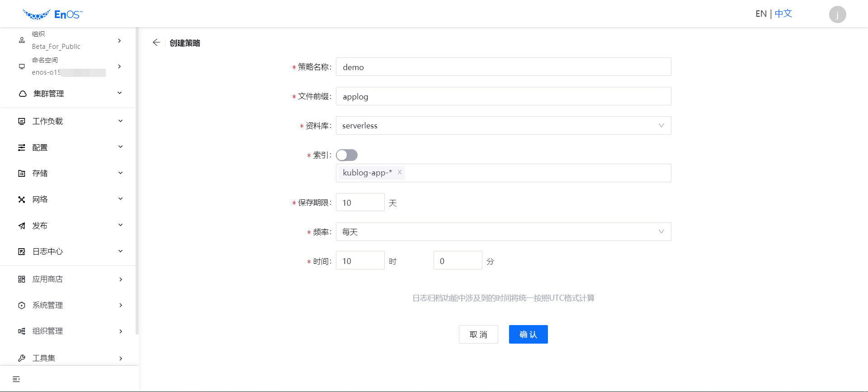The width and height of the screenshot is (868, 392).
Task: Click the app store grid icon
Action: point(22,279)
